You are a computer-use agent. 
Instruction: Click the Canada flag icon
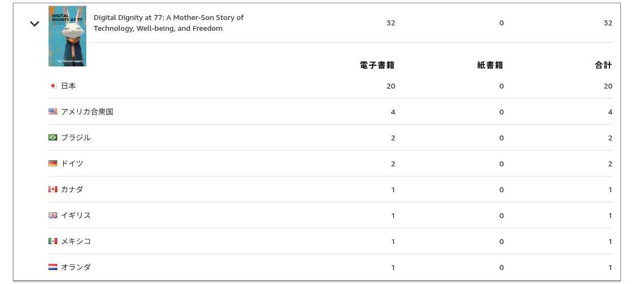tap(52, 189)
